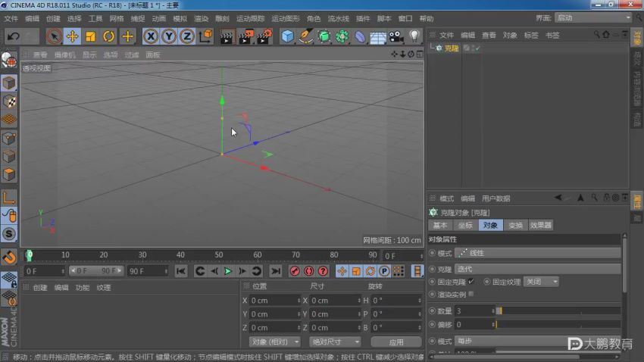Select 克隆 object in object manager

pos(452,48)
